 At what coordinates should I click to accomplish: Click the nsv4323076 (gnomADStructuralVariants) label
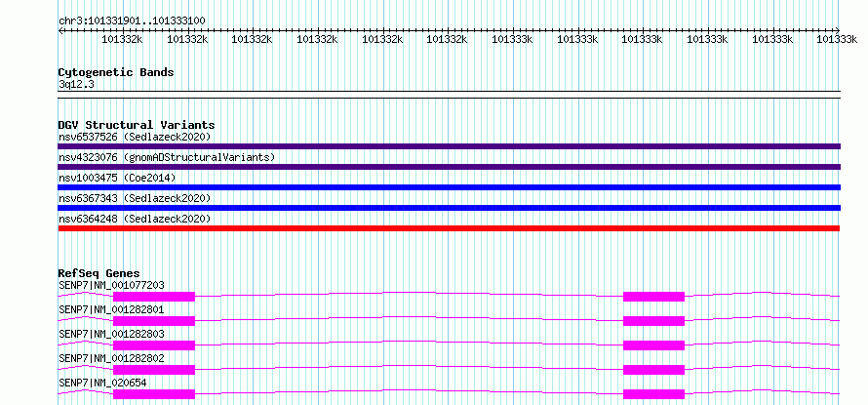tap(167, 157)
